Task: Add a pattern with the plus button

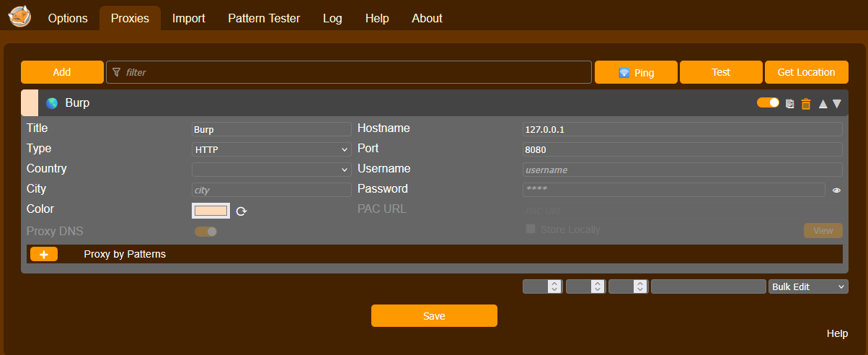Action: click(x=44, y=255)
